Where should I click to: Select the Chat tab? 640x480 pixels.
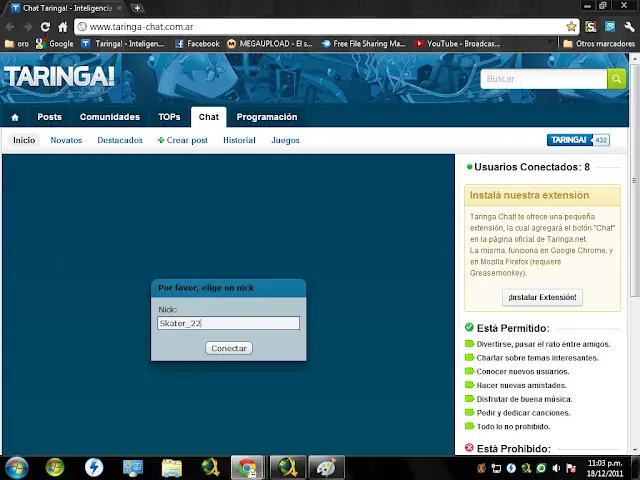pos(209,117)
